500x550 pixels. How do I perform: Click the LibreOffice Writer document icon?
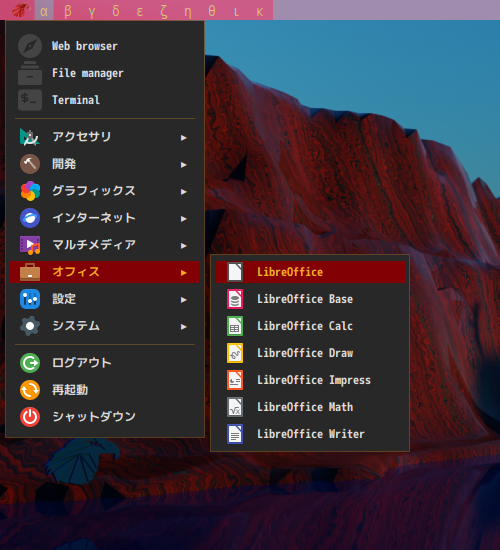click(235, 434)
